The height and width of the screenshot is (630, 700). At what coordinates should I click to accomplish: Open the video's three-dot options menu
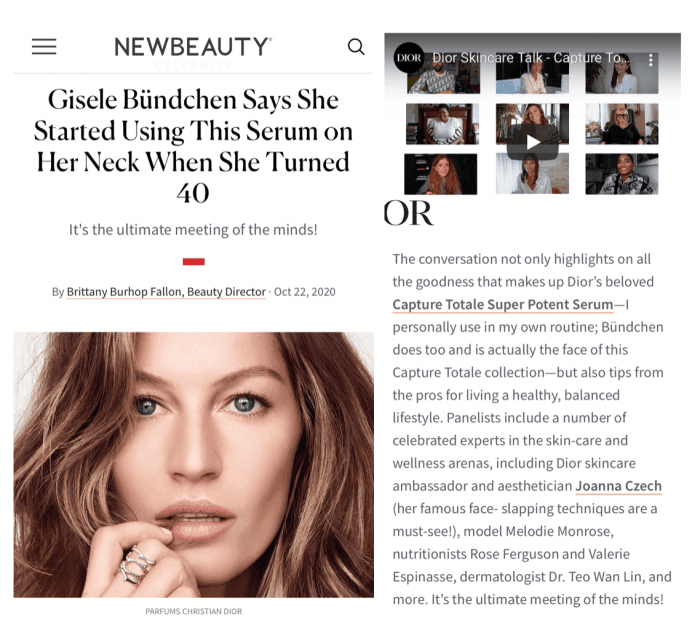pos(650,60)
